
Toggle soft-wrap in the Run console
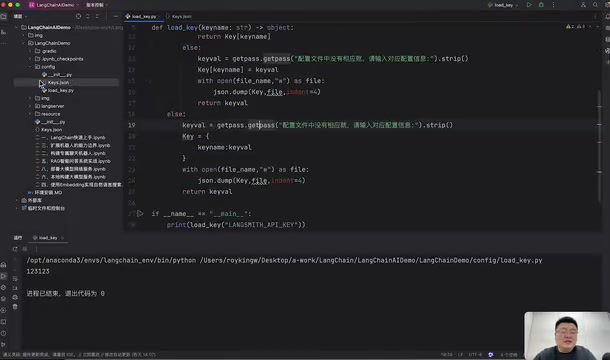click(15, 279)
